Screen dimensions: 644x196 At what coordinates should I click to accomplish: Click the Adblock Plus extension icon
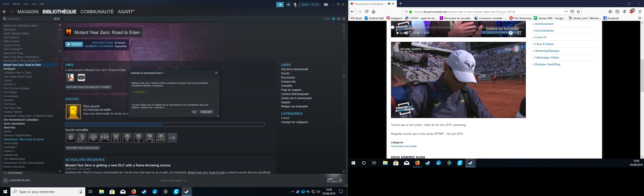click(632, 11)
